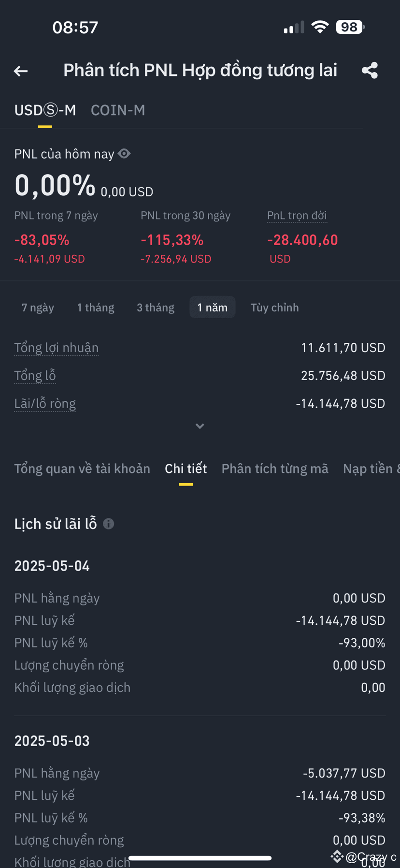Tap the Lãi/lỗ ròng label
The height and width of the screenshot is (868, 400).
[45, 404]
